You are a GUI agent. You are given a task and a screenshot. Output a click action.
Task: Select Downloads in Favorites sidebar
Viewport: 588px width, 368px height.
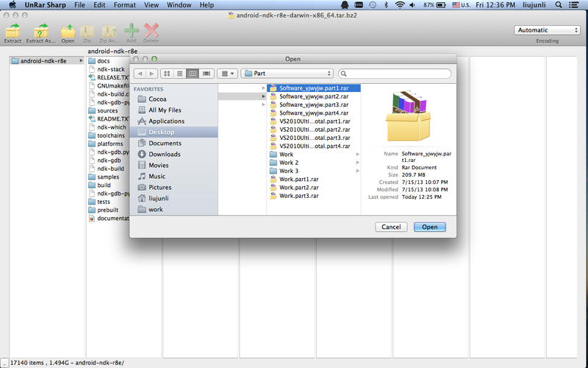pos(173,155)
